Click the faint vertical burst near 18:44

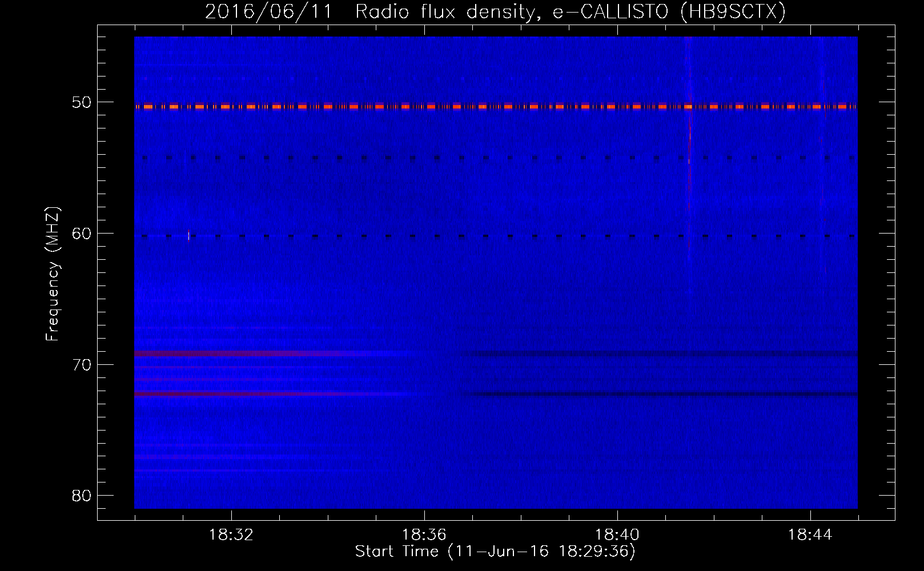(822, 154)
